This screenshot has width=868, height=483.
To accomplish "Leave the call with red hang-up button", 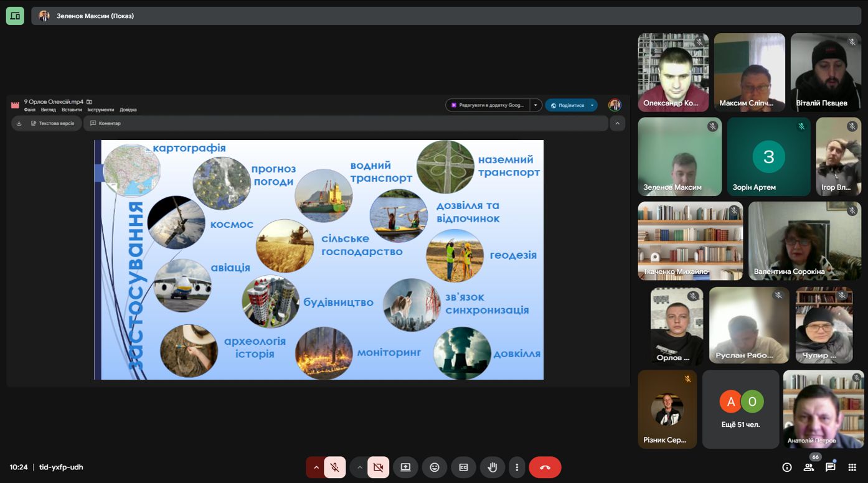I will 545,467.
